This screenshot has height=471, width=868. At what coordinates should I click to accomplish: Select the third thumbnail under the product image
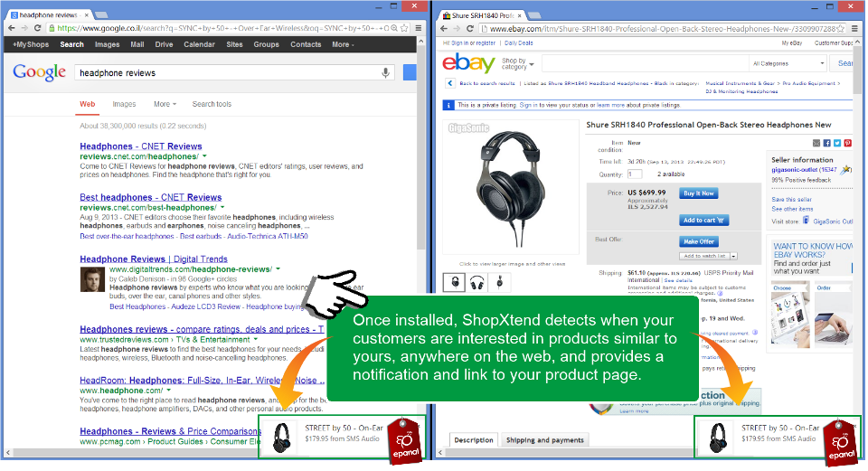[499, 282]
